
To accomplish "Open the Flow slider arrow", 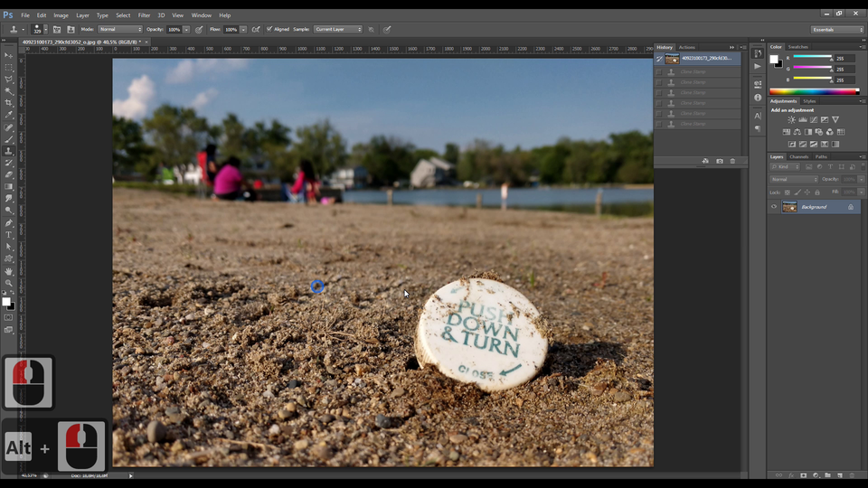I will (x=243, y=29).
